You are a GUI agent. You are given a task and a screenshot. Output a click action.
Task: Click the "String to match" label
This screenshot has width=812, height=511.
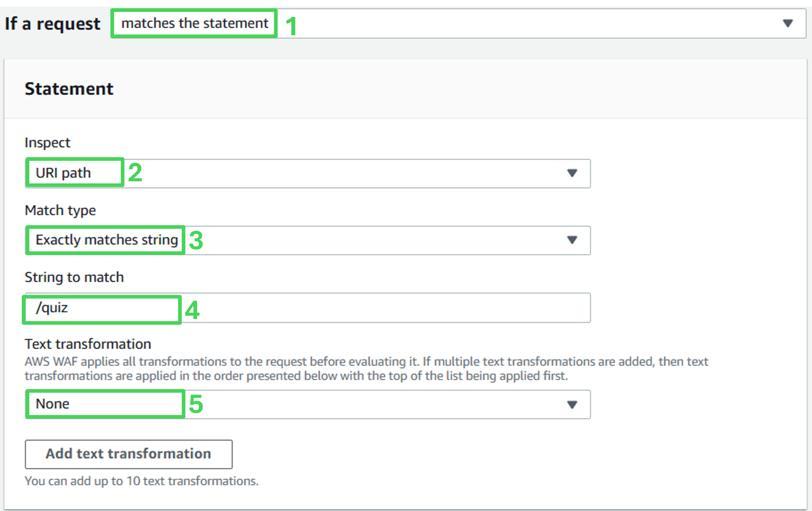tap(74, 277)
